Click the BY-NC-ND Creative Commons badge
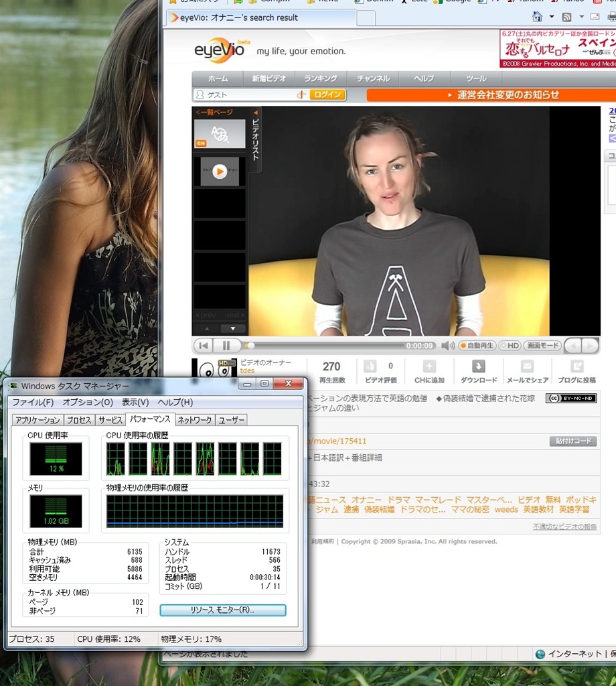Viewport: 616px width, 686px height. (571, 398)
